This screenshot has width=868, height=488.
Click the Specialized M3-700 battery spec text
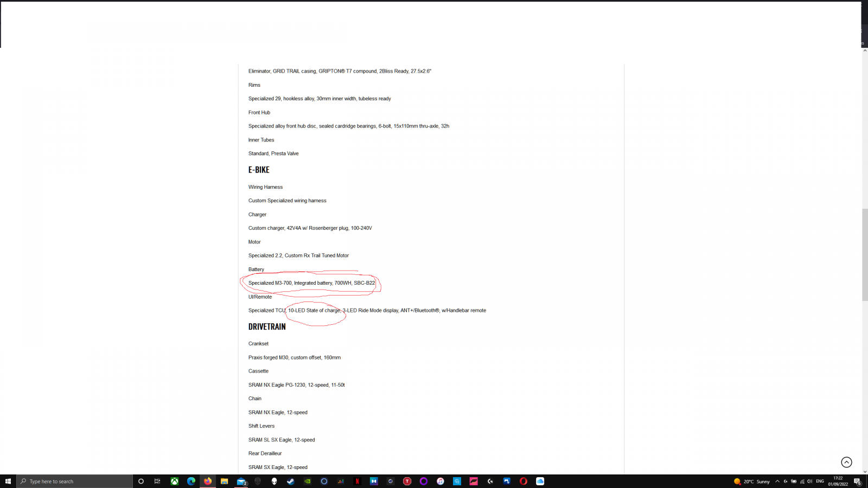[x=311, y=283]
